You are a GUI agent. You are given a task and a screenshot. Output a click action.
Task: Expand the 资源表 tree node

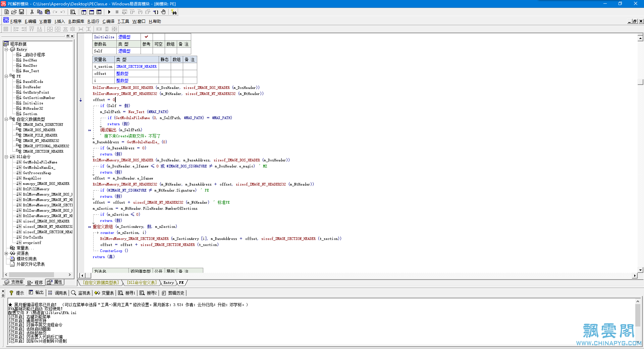pos(6,253)
